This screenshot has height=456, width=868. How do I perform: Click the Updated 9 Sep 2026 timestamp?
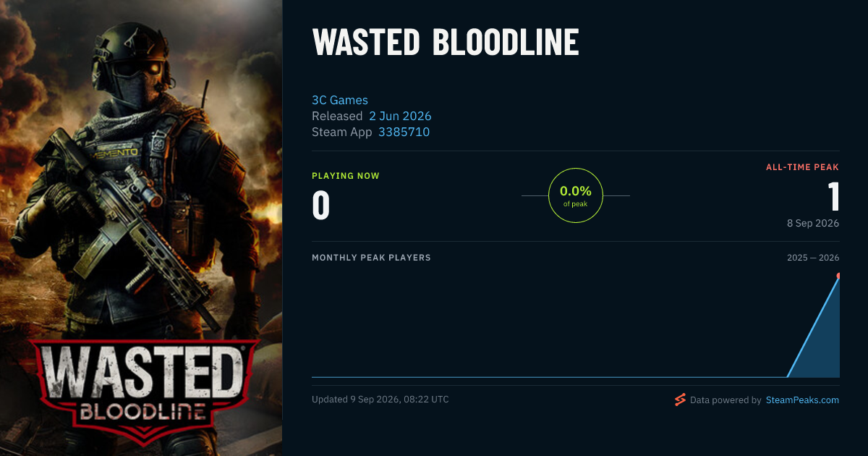click(380, 400)
